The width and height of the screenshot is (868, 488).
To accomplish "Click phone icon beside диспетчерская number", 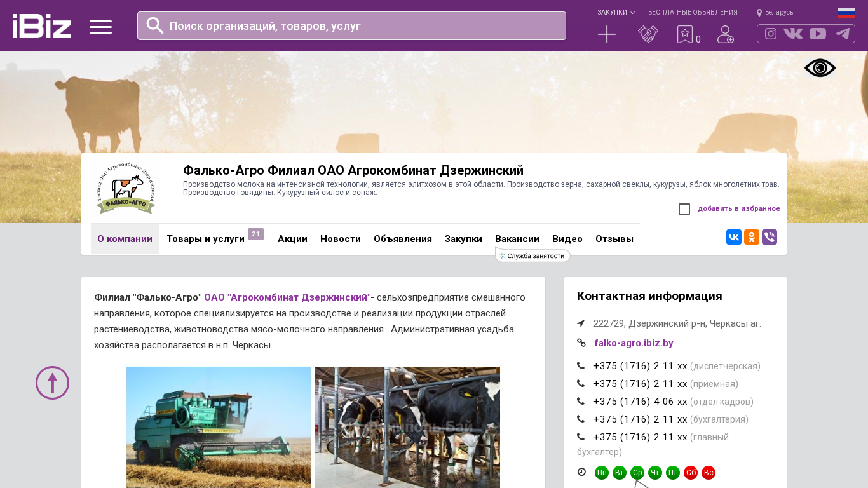I will (581, 366).
